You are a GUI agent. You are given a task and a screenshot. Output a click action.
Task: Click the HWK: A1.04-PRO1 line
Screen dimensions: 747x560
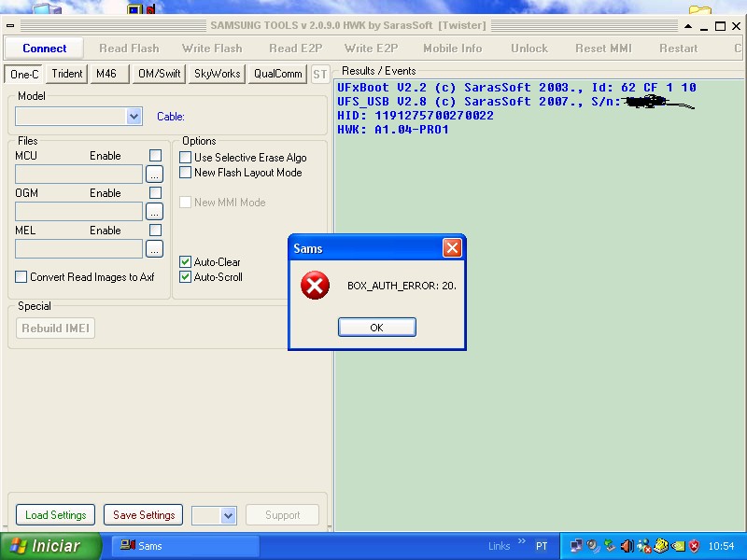[x=393, y=130]
